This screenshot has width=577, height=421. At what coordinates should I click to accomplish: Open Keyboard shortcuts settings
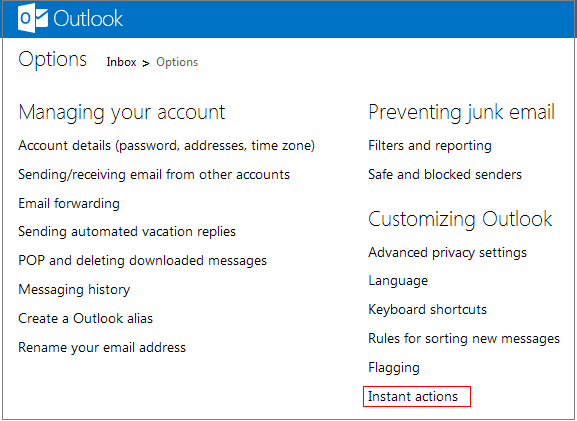[428, 309]
